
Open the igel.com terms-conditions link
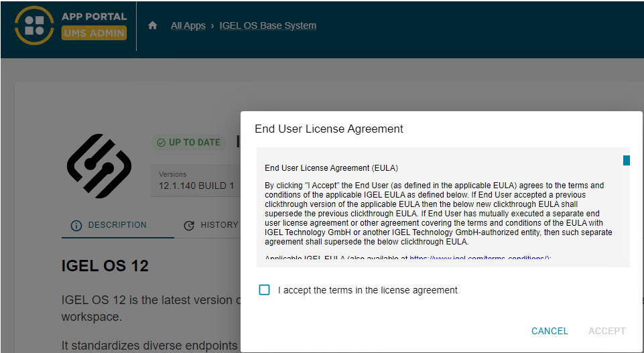[x=479, y=259]
